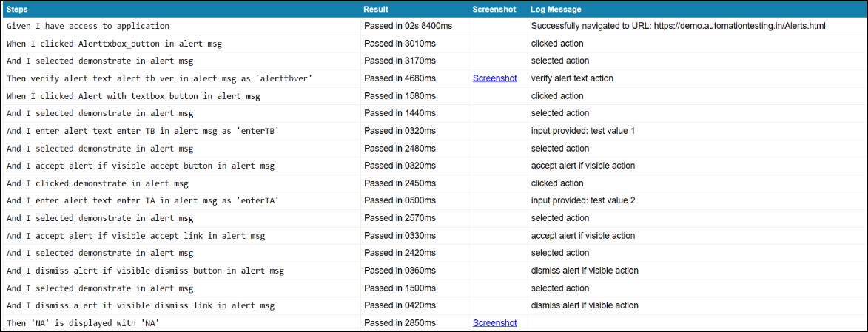
Task: Click the Log Message column header
Action: 556,10
